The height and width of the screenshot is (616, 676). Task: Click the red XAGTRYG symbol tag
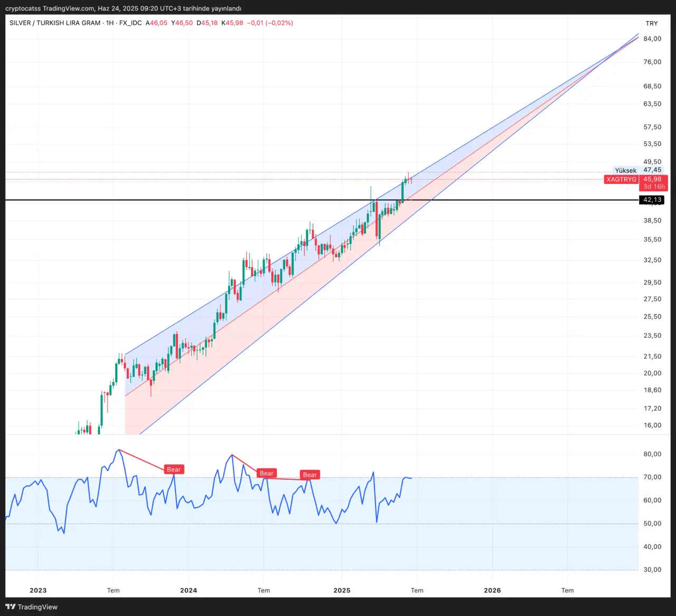621,180
